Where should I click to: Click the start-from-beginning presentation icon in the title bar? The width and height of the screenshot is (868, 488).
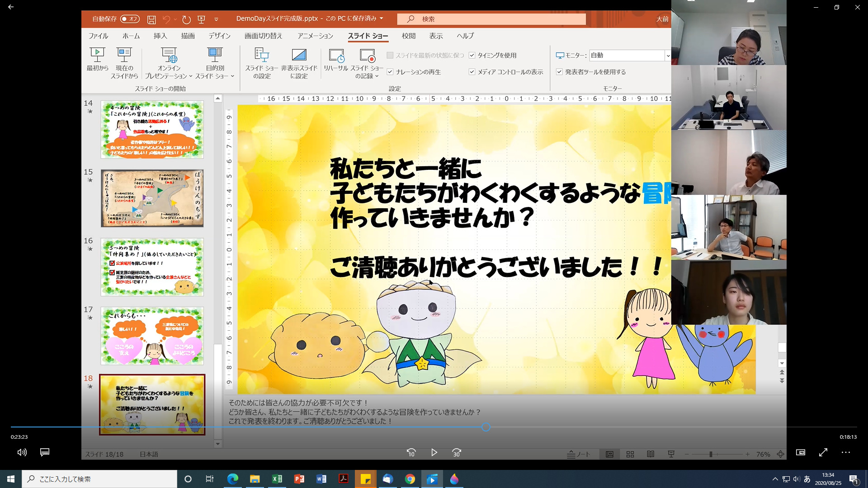point(202,19)
